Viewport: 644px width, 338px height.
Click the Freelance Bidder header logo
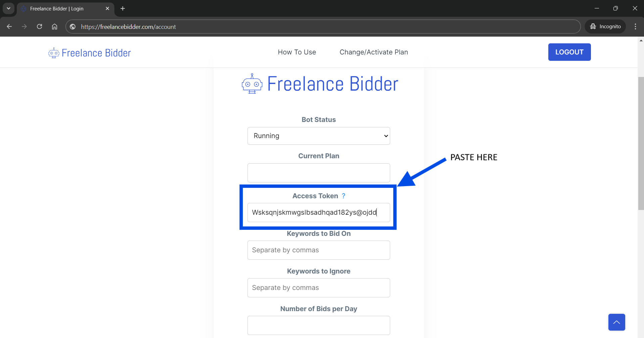[89, 53]
